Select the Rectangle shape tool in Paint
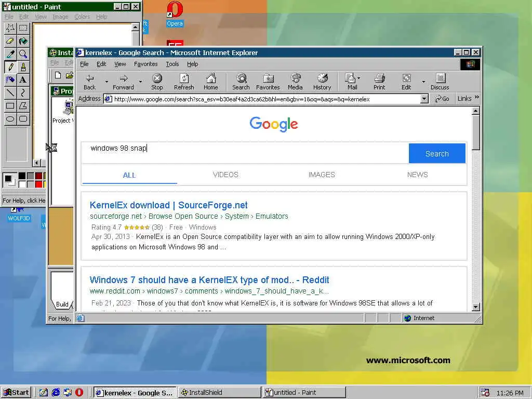The height and width of the screenshot is (399, 532). [10, 105]
